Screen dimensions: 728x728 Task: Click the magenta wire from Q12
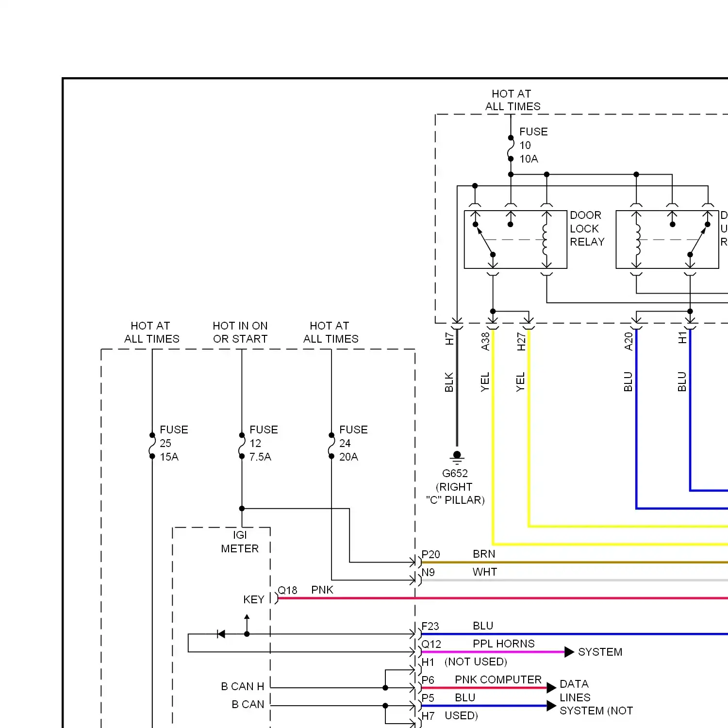click(x=493, y=652)
